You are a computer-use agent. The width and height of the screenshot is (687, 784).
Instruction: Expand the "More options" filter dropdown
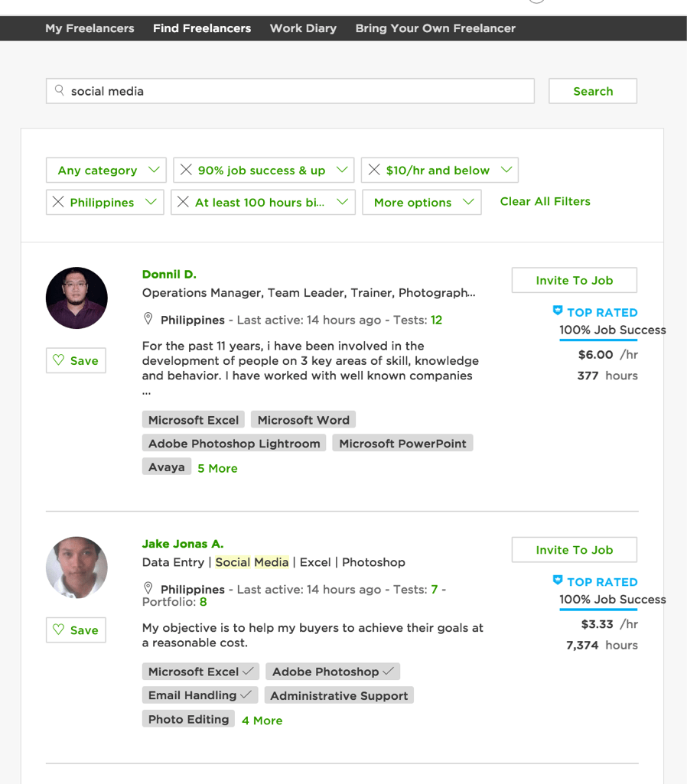click(x=422, y=202)
